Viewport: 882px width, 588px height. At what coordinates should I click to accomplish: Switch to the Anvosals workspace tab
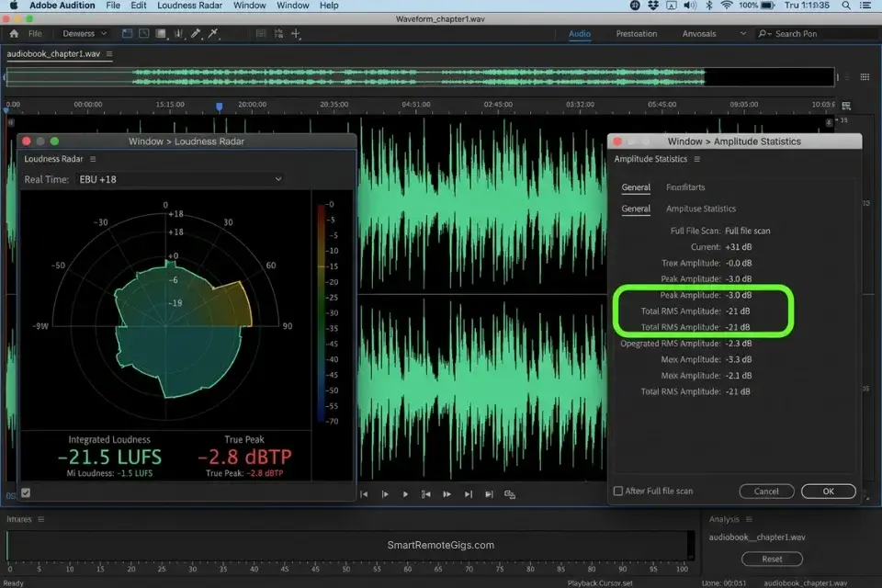click(x=699, y=34)
